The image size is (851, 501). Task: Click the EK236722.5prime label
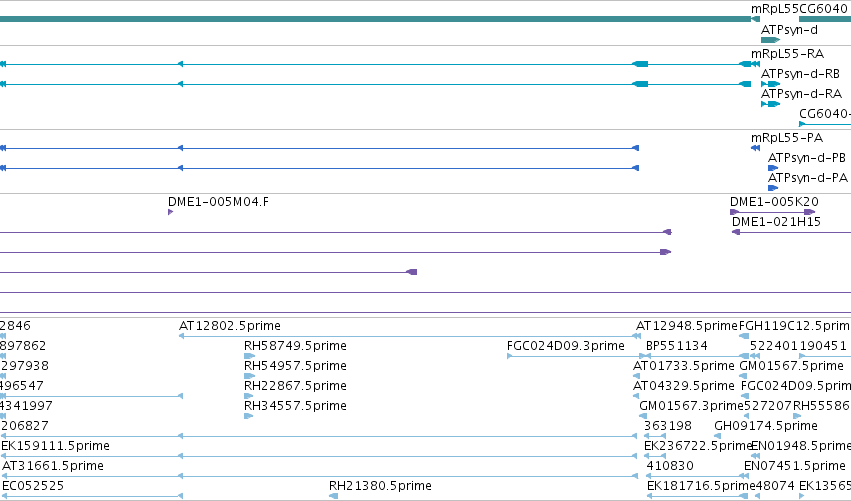point(698,446)
